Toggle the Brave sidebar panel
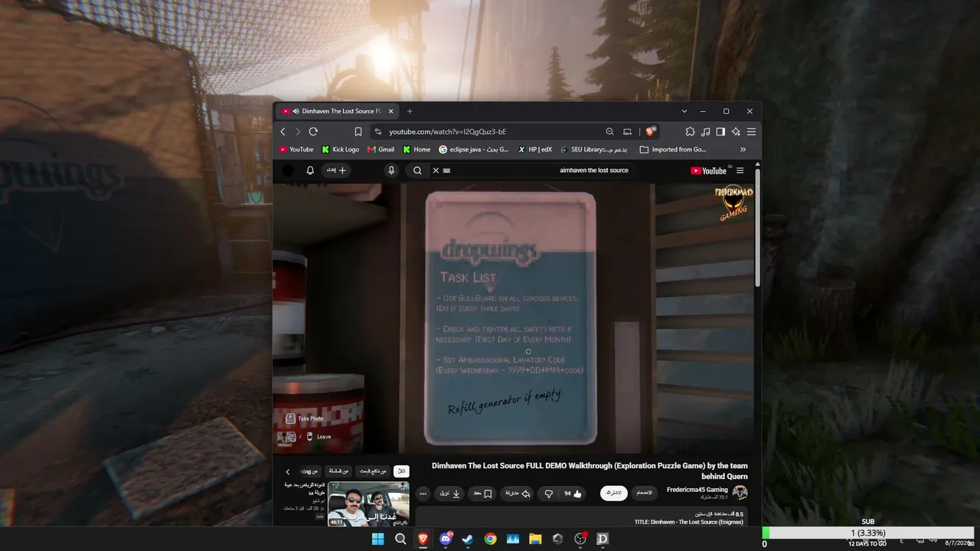Viewport: 980px width, 551px height. 720,132
